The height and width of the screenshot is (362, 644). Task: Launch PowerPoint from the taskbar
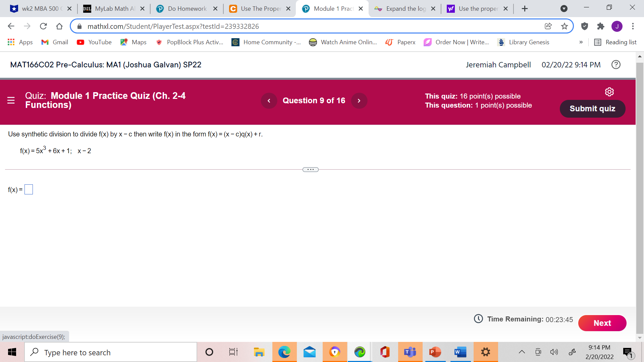435,352
